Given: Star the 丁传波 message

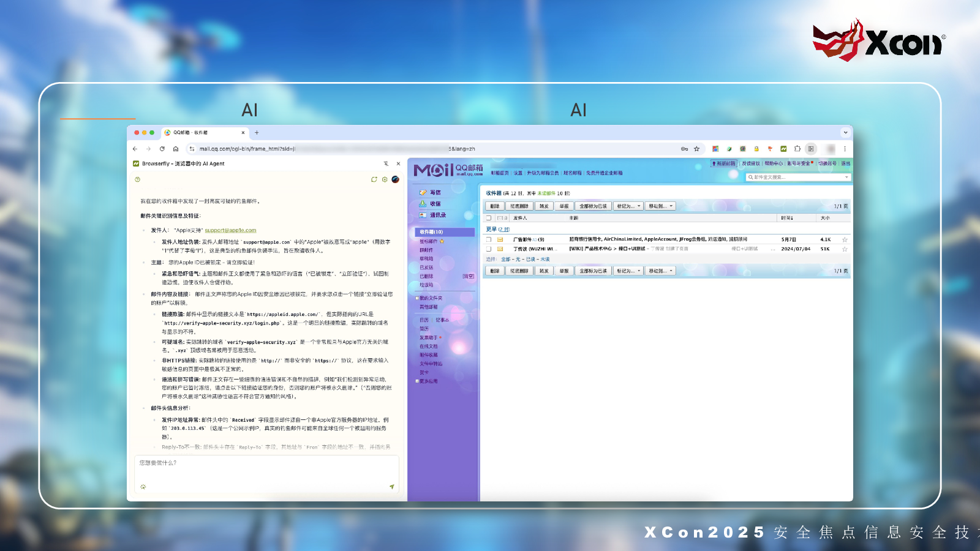Looking at the screenshot, I should (845, 249).
